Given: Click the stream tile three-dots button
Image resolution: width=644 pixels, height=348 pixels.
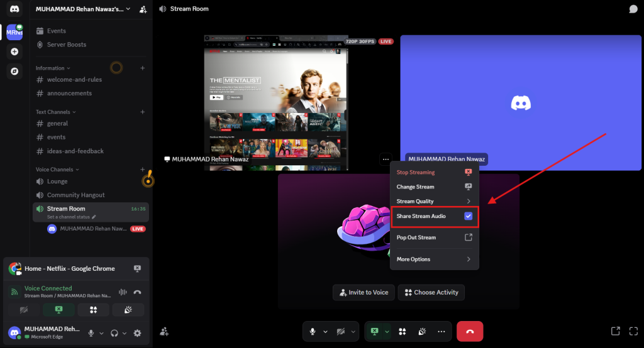Looking at the screenshot, I should (x=386, y=159).
